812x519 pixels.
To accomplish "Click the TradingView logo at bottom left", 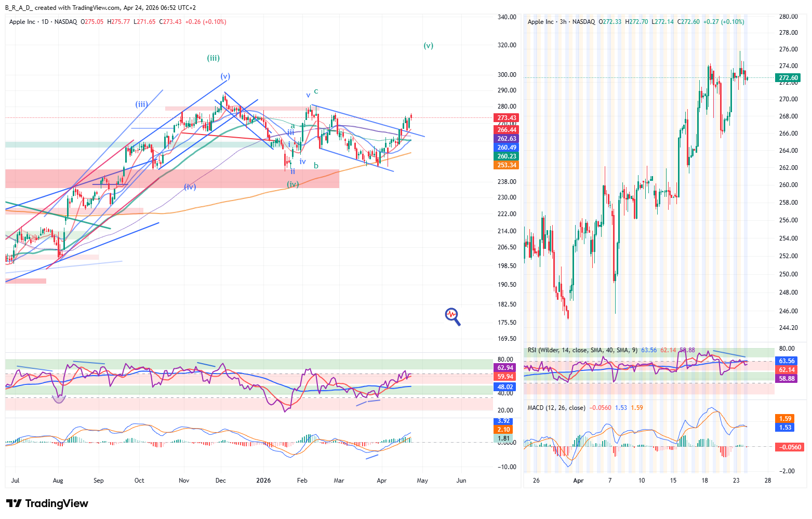I will [x=47, y=503].
